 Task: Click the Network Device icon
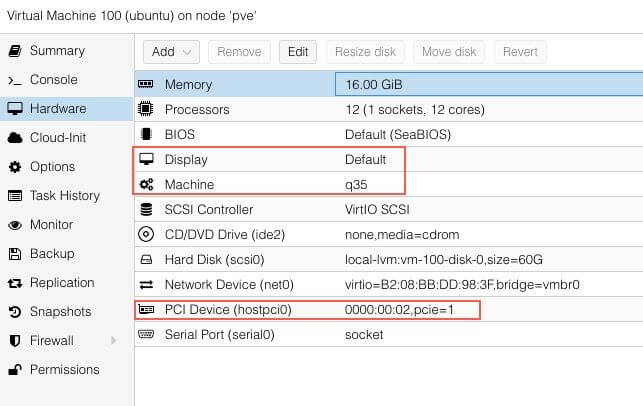pyautogui.click(x=146, y=285)
